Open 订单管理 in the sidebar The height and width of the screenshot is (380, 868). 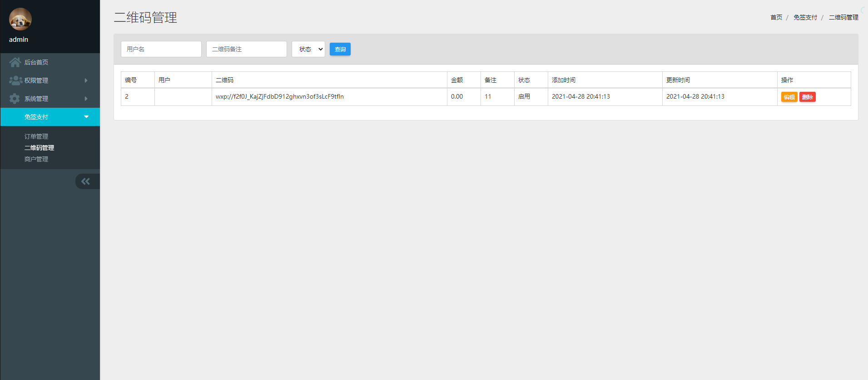click(36, 136)
